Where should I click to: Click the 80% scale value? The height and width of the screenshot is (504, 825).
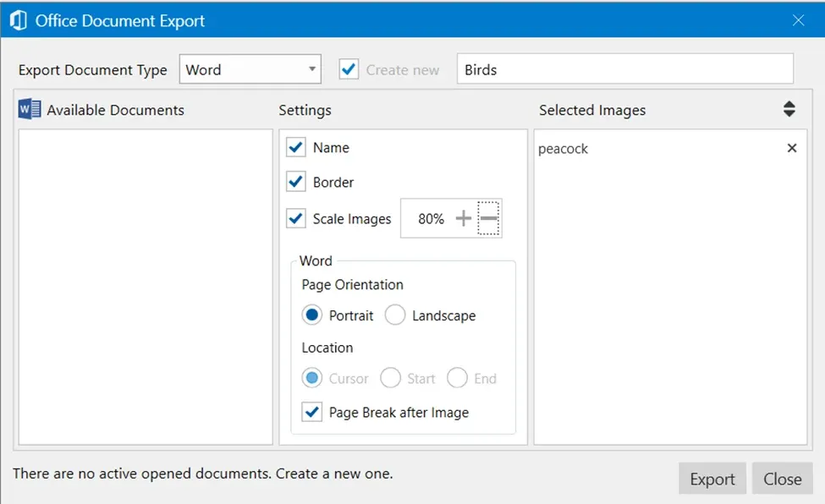point(431,218)
